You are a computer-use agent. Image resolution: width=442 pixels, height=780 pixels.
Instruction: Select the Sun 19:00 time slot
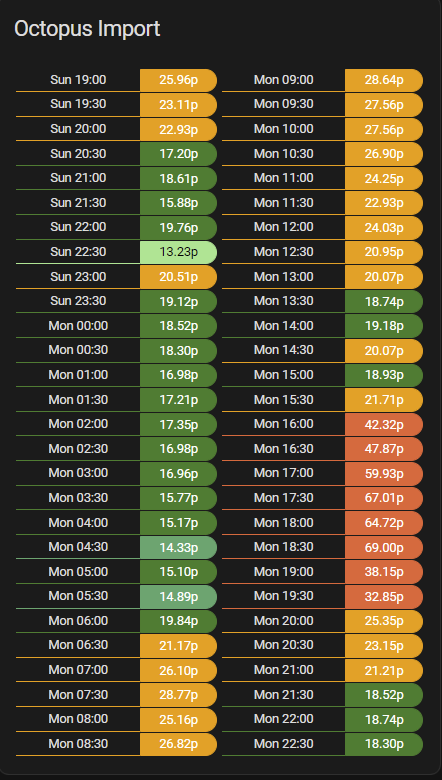[x=78, y=80]
